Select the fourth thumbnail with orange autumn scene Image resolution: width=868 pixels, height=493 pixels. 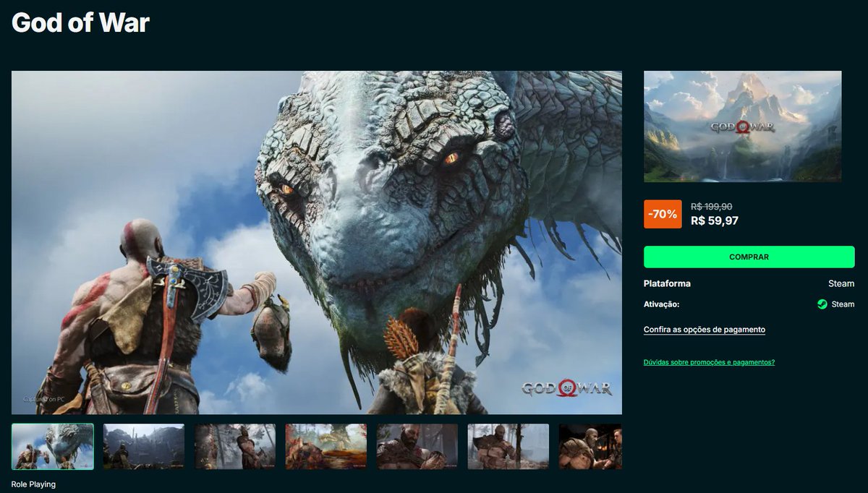326,447
